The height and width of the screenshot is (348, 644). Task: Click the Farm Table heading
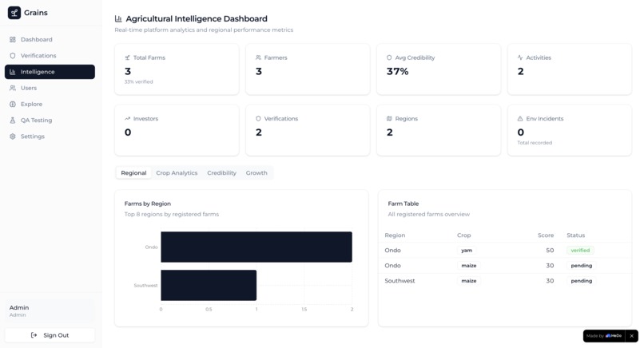(403, 204)
